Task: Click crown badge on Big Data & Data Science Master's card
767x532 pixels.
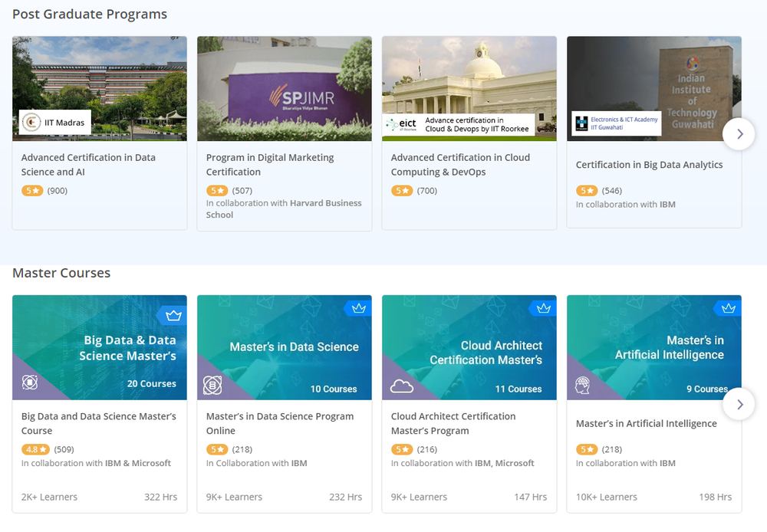Action: 173,315
